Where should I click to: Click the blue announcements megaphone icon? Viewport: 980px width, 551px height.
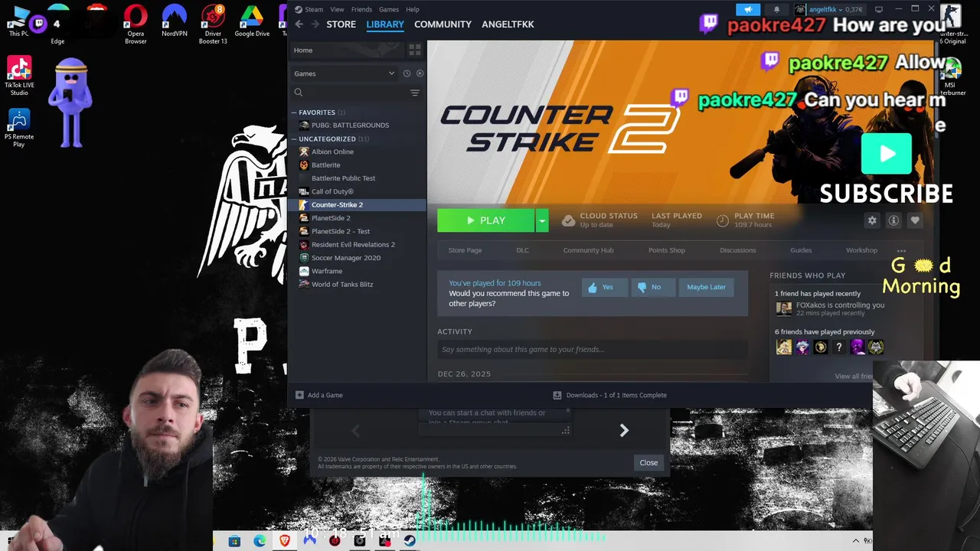(x=748, y=9)
